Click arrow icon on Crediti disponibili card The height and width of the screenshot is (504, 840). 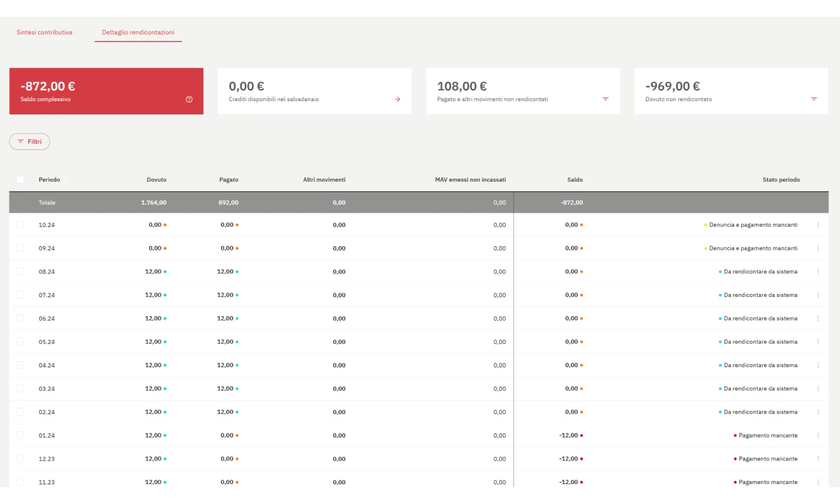[397, 99]
